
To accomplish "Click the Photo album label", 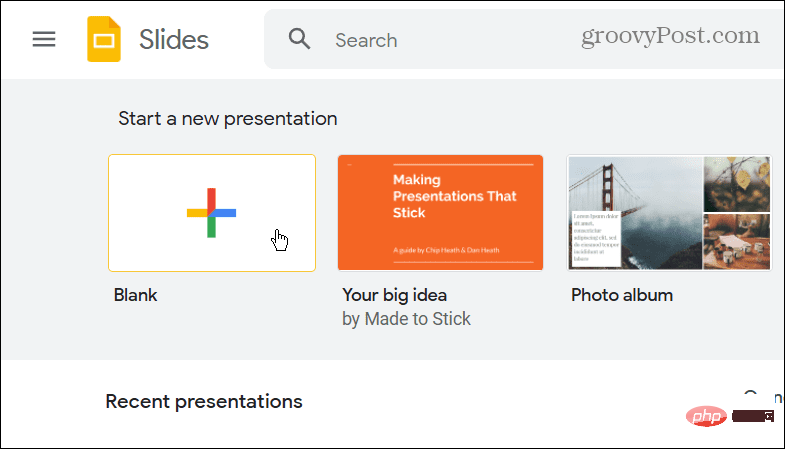I will (622, 295).
